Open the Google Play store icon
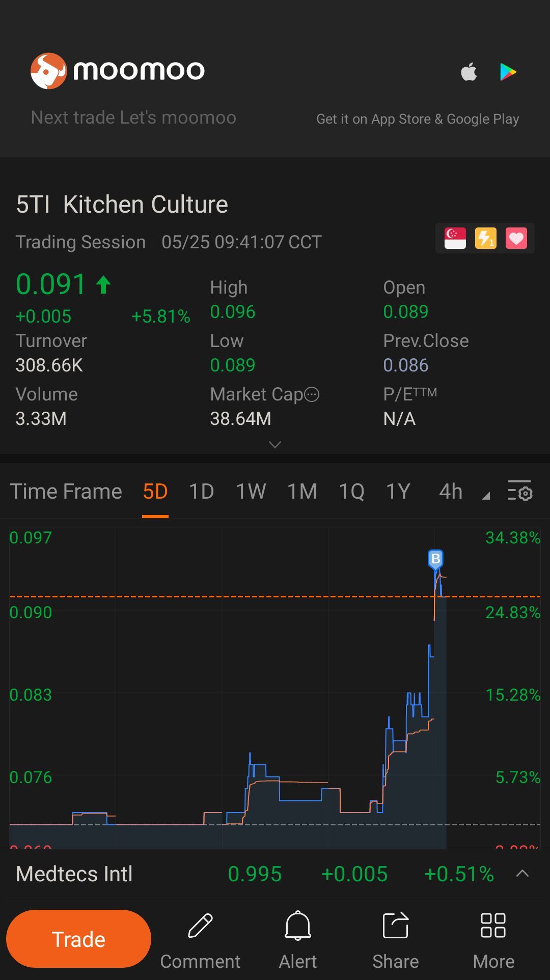 click(508, 72)
